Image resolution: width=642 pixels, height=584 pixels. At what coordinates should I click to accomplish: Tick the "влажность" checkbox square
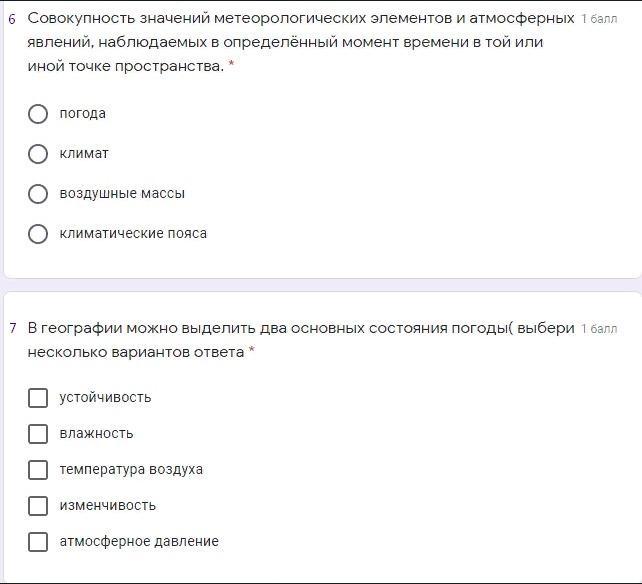tap(38, 434)
